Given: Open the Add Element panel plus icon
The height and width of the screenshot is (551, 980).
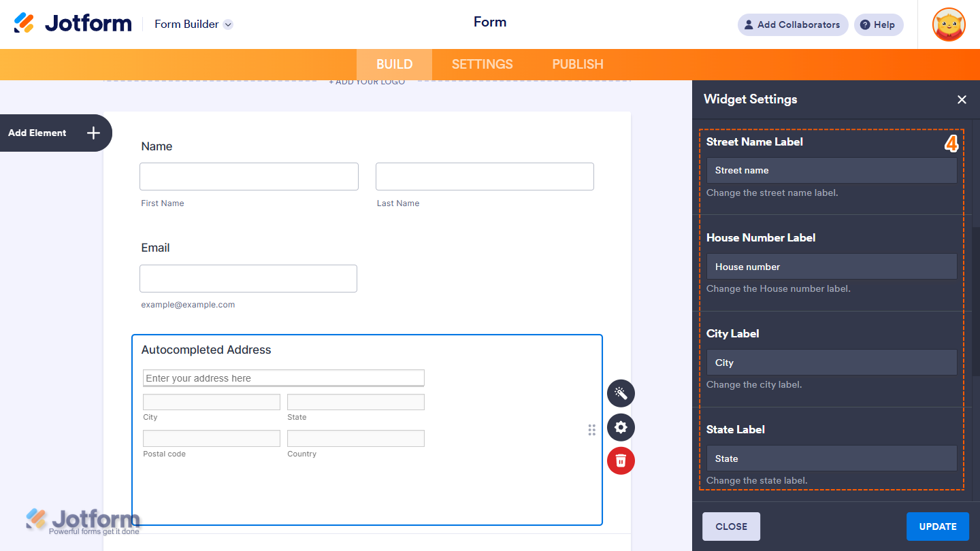Looking at the screenshot, I should point(93,133).
